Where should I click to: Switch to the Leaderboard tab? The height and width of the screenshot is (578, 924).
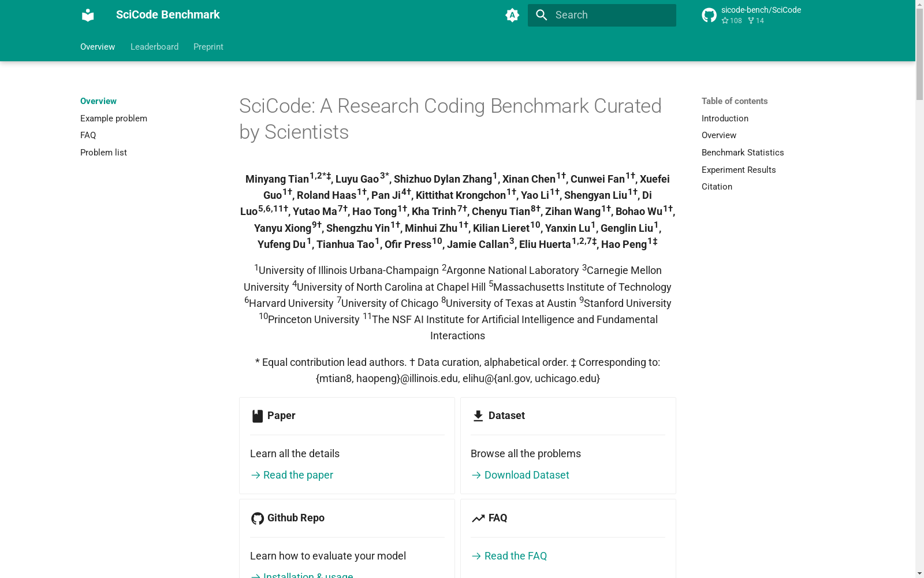pos(154,47)
